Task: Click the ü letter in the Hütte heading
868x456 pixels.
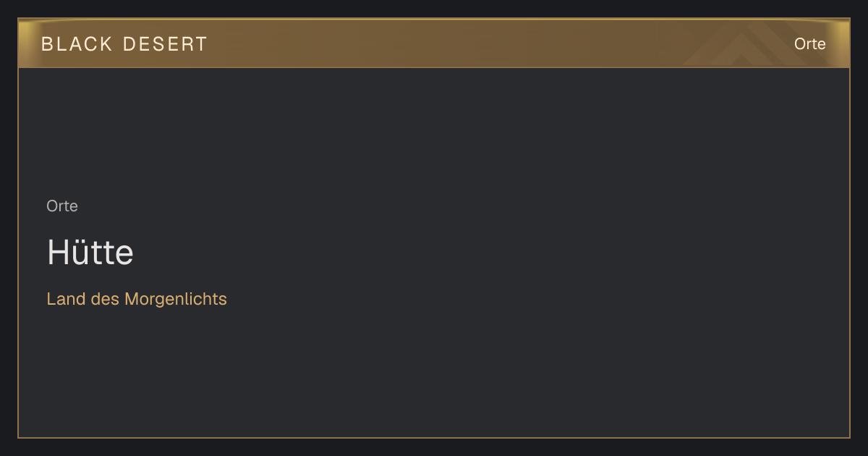Action: click(79, 254)
